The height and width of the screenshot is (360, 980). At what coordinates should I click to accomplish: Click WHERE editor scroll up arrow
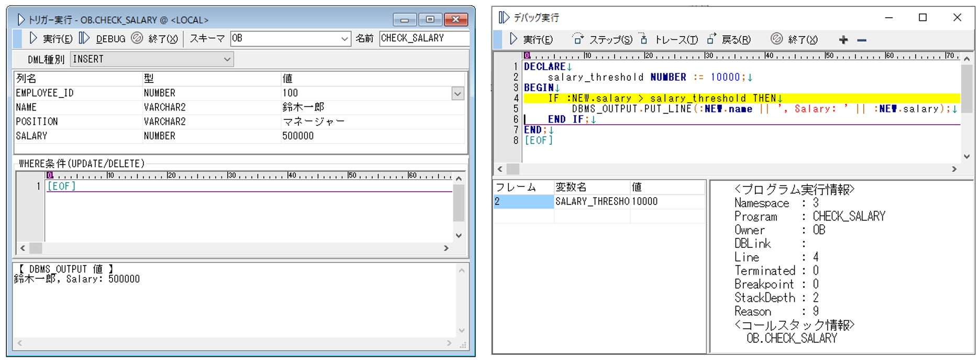click(459, 179)
